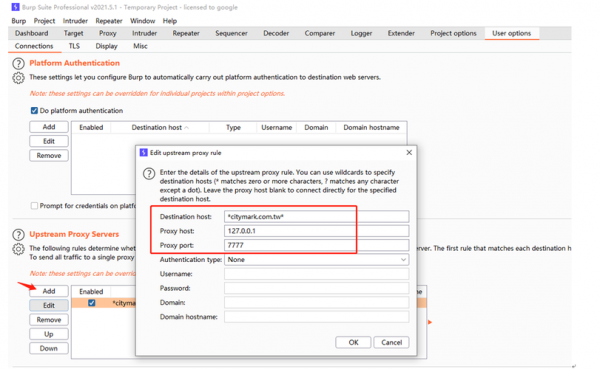Click the Proxy port field

click(x=316, y=245)
